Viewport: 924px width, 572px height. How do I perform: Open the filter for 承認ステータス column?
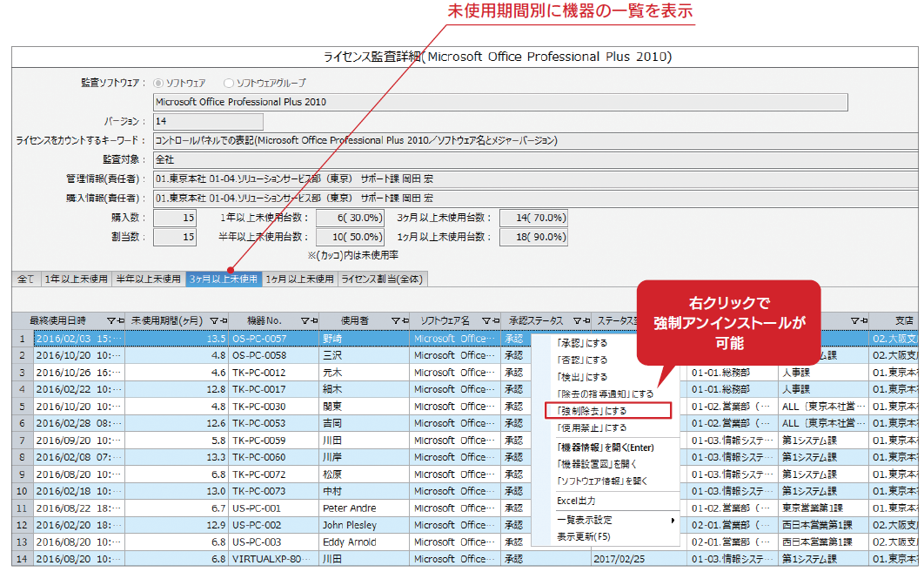(x=577, y=320)
